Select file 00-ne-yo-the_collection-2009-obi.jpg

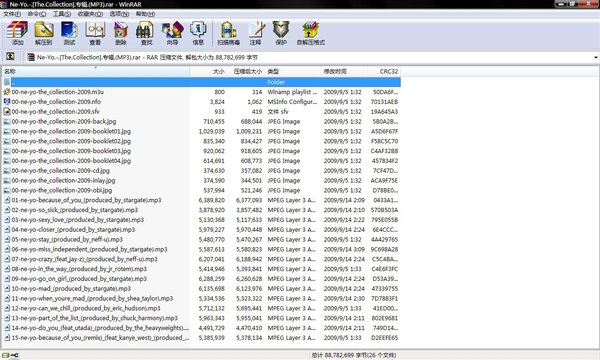coord(62,190)
